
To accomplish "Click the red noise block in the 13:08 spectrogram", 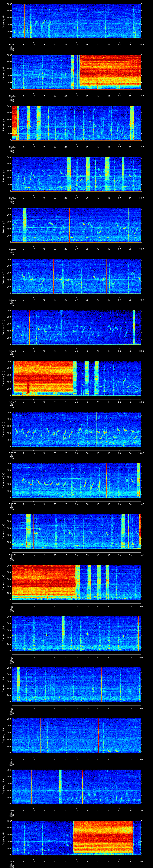I will click(43, 378).
